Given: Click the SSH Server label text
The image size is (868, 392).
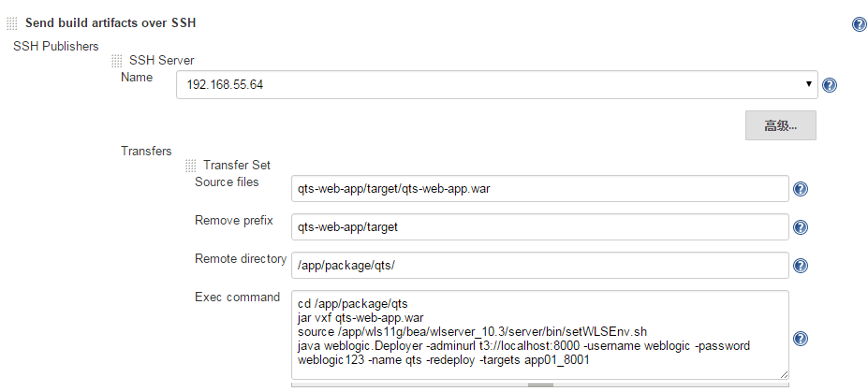Looking at the screenshot, I should (162, 60).
